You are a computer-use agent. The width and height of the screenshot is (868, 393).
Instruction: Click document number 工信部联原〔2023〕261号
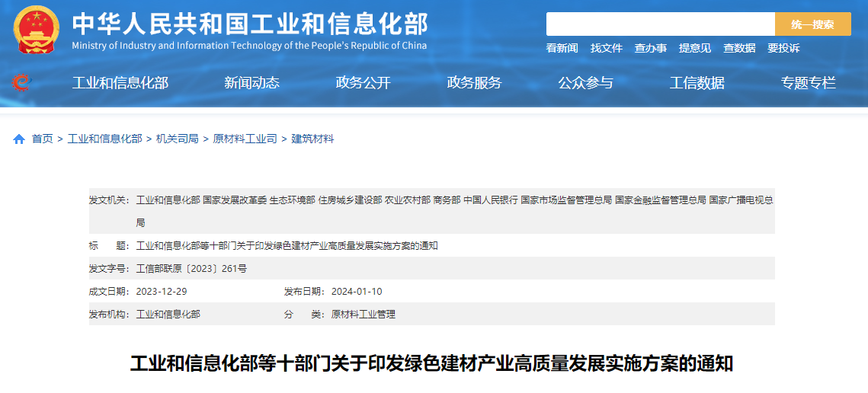191,268
